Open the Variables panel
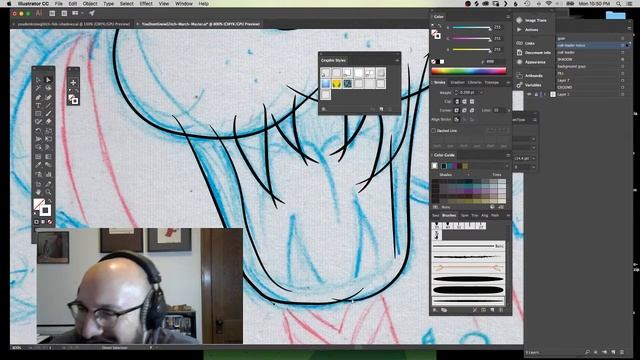640x360 pixels. pos(529,85)
